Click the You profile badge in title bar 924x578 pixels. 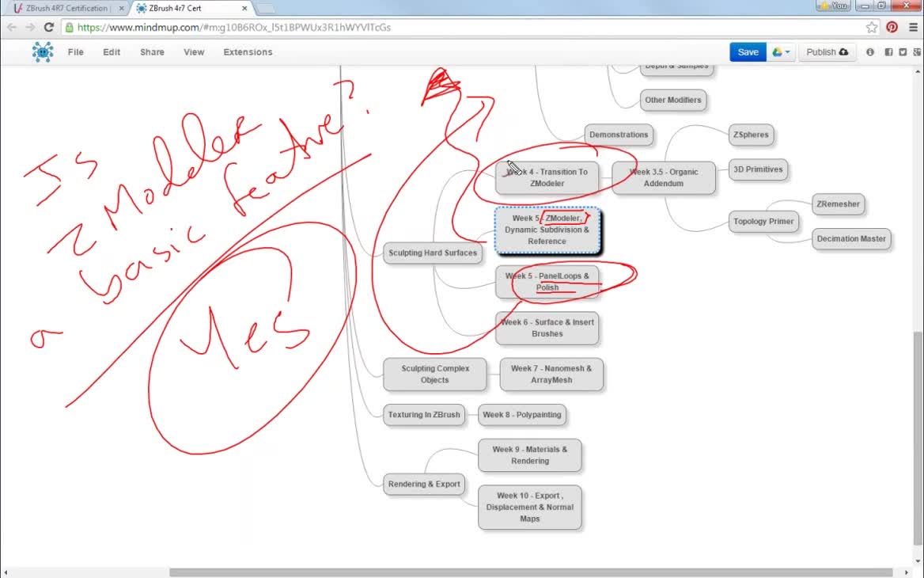(x=833, y=6)
